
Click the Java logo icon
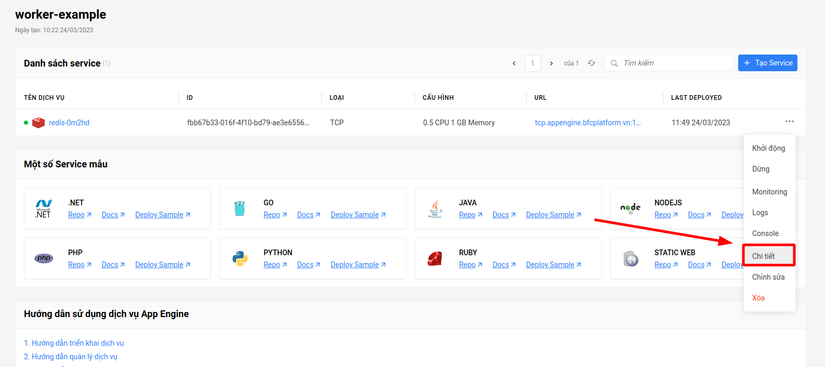[435, 209]
